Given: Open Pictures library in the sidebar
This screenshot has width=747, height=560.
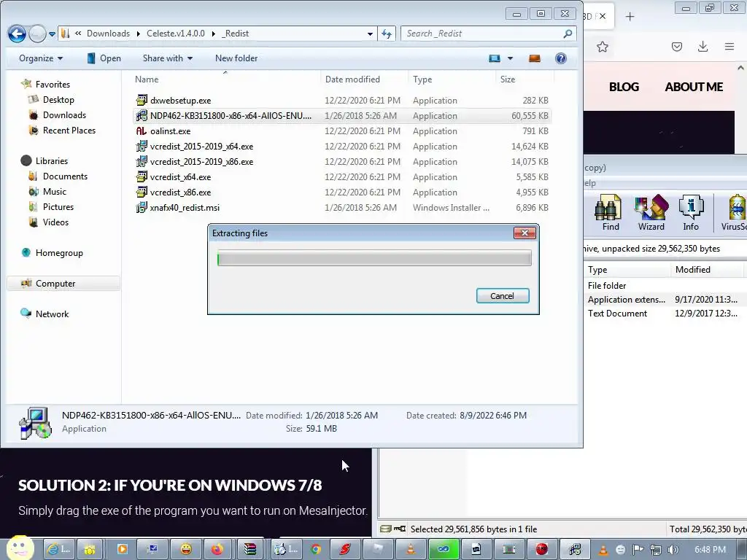Looking at the screenshot, I should click(58, 206).
